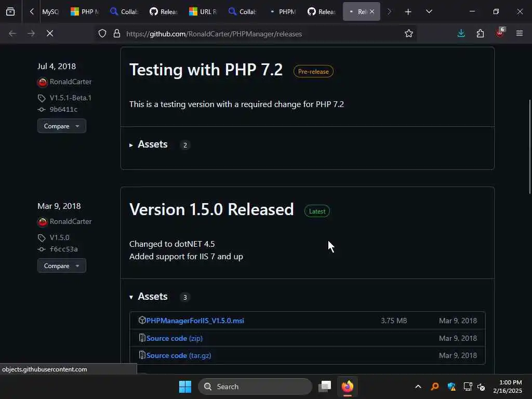This screenshot has height=399, width=532.
Task: Click the page vertical scrollbar thumb
Action: pos(529,147)
